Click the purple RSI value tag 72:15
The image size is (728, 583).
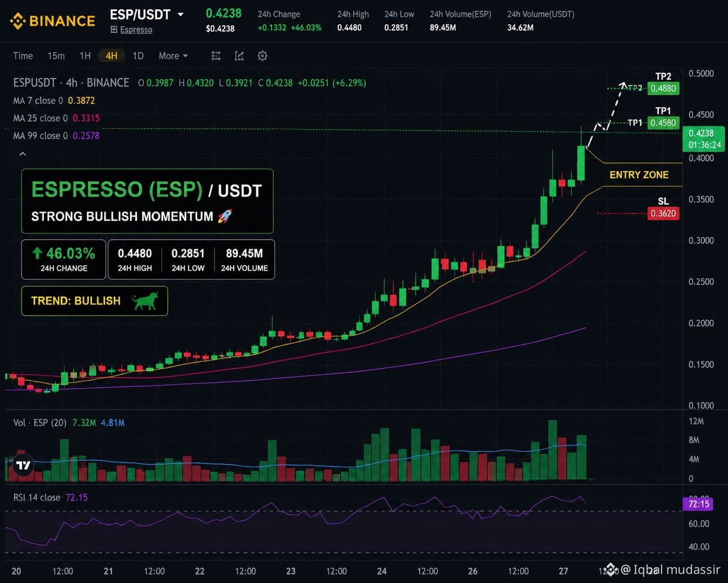point(698,504)
